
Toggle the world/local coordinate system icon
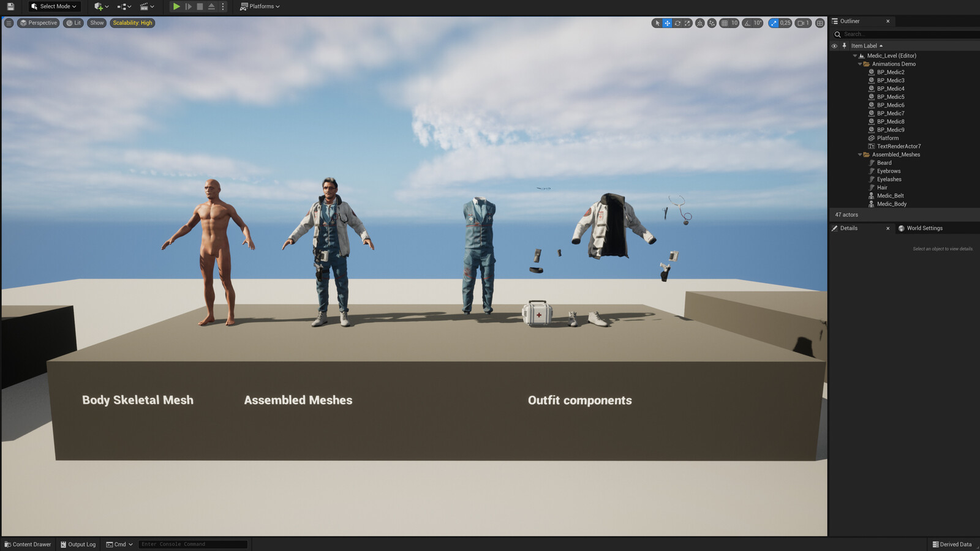(700, 23)
